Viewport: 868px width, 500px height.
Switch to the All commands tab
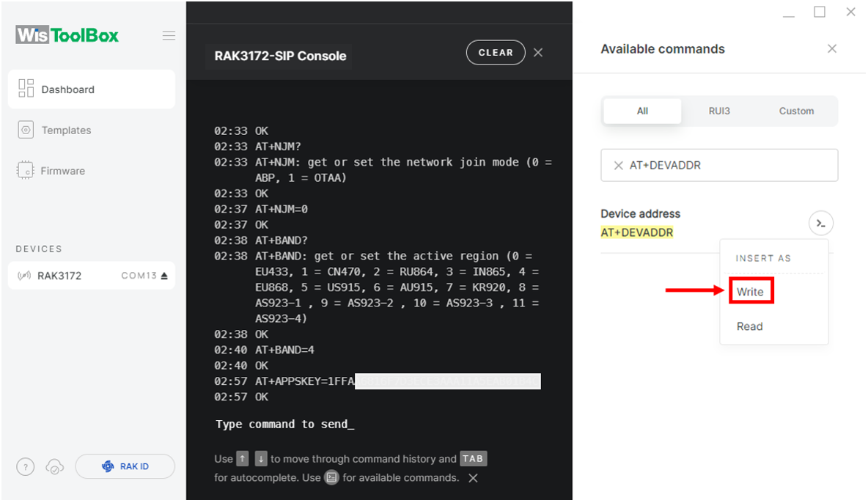pyautogui.click(x=642, y=111)
